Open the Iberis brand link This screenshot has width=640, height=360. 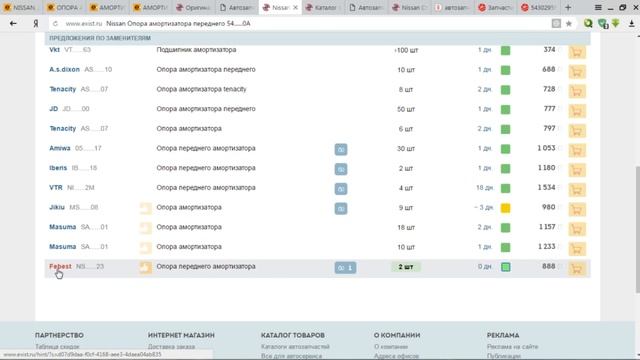click(58, 168)
